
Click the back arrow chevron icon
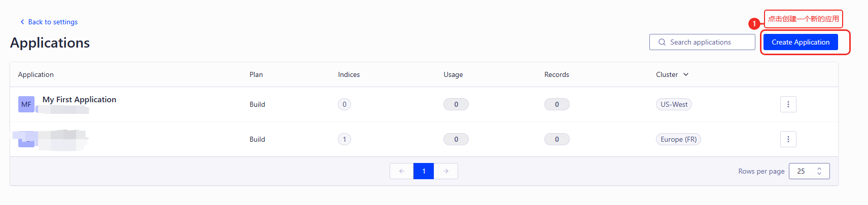point(22,22)
